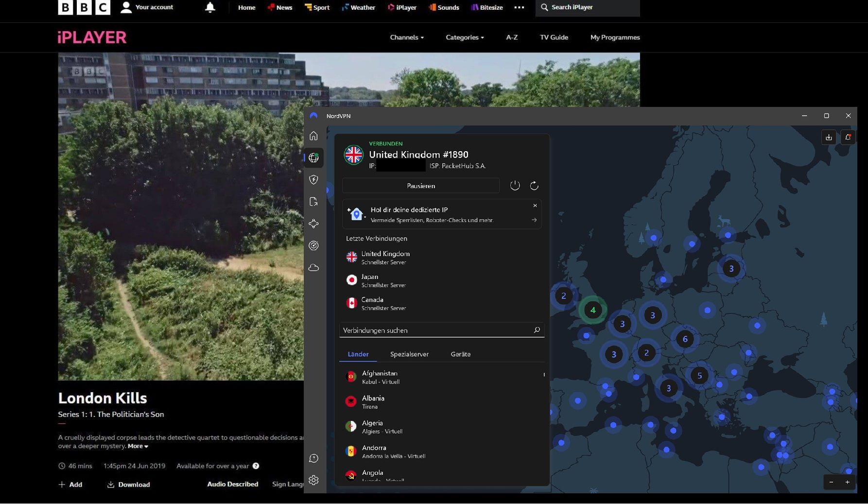
Task: Switch to the Geräte tab
Action: [460, 354]
